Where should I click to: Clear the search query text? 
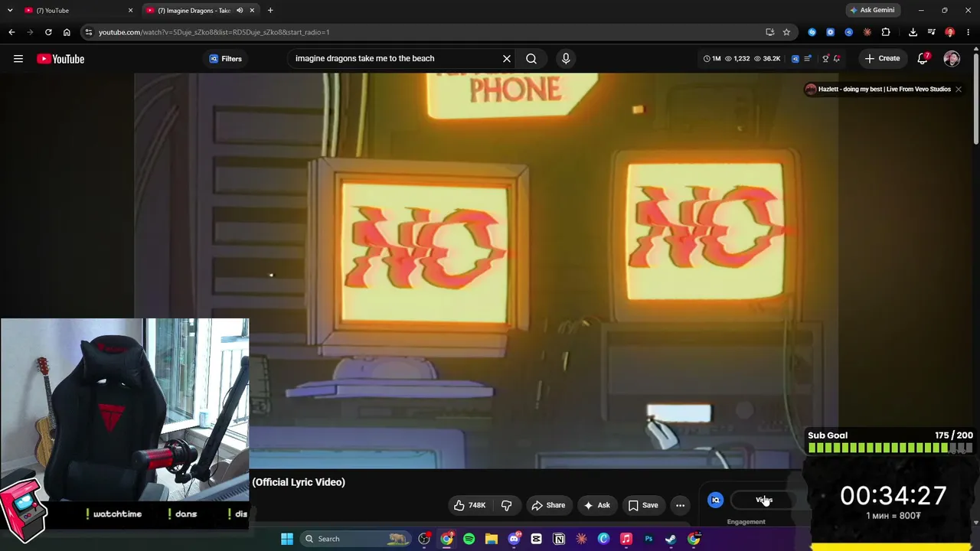[507, 58]
